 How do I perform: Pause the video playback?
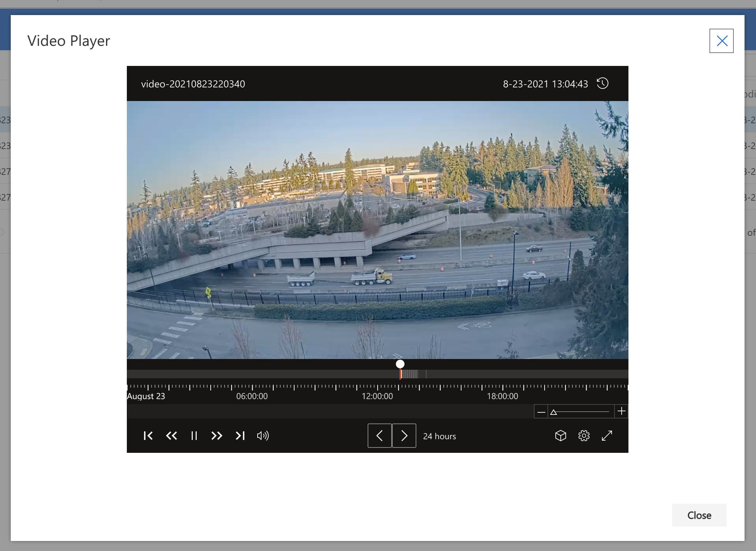(x=194, y=436)
